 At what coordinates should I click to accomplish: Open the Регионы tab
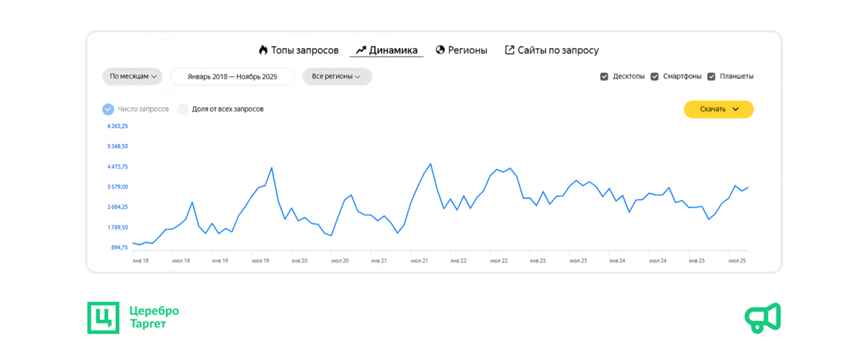point(467,50)
